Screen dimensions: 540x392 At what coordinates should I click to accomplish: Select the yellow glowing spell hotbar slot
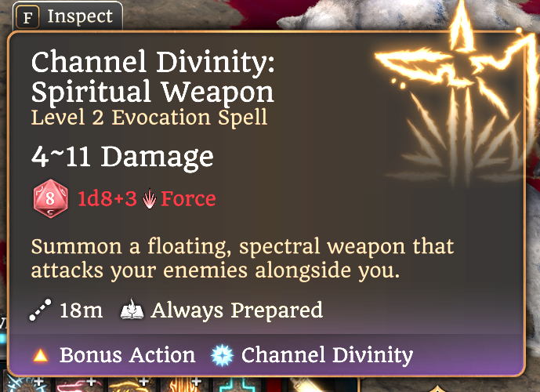click(132, 385)
